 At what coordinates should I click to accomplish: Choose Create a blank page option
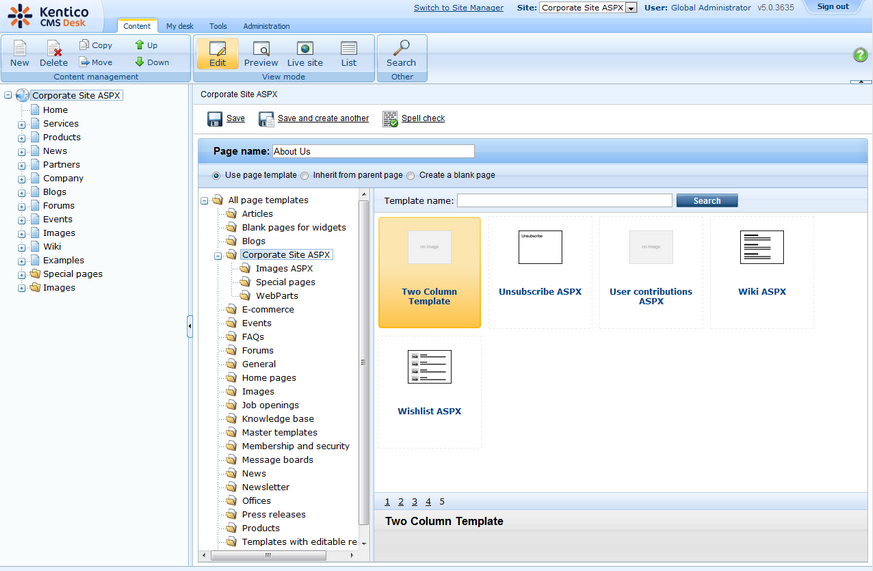[x=411, y=175]
